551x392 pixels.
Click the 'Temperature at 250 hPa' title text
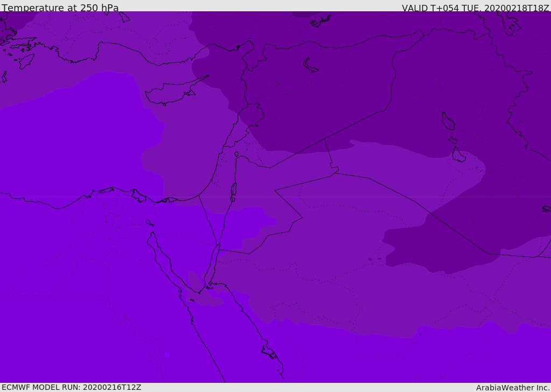(x=60, y=8)
